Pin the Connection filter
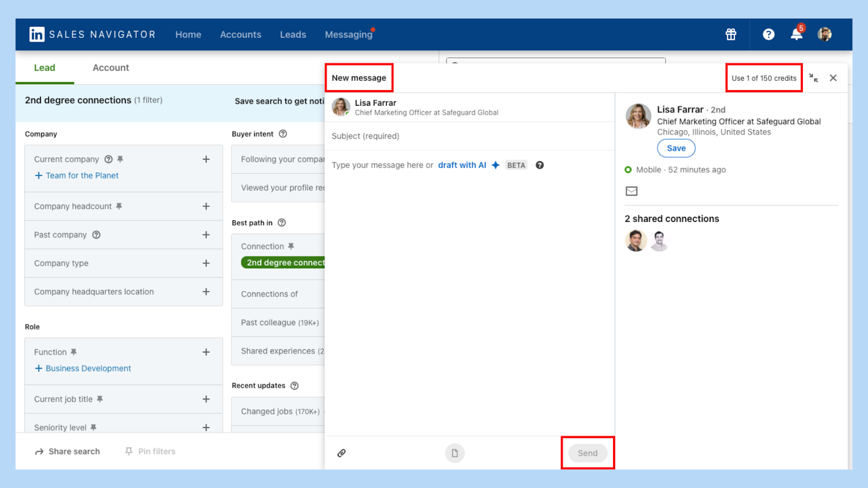This screenshot has width=868, height=488. (291, 246)
